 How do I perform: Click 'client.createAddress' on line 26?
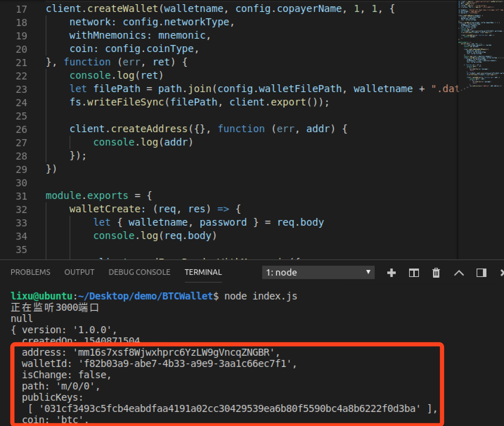128,129
